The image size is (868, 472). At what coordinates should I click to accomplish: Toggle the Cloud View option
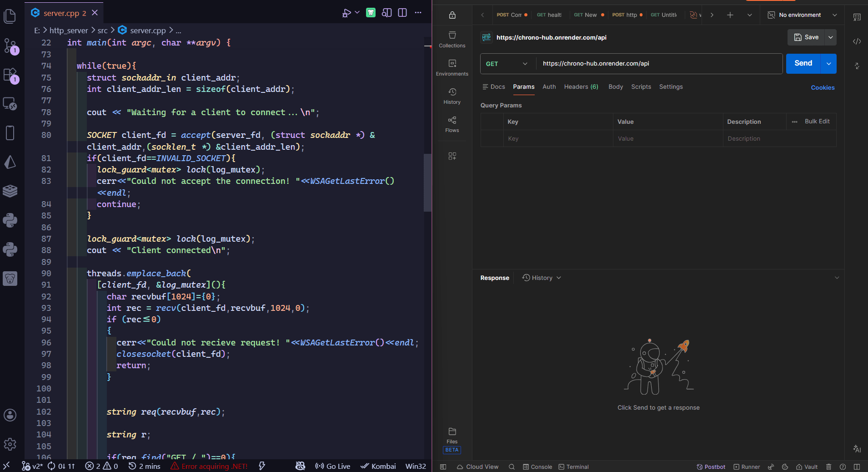pyautogui.click(x=477, y=467)
